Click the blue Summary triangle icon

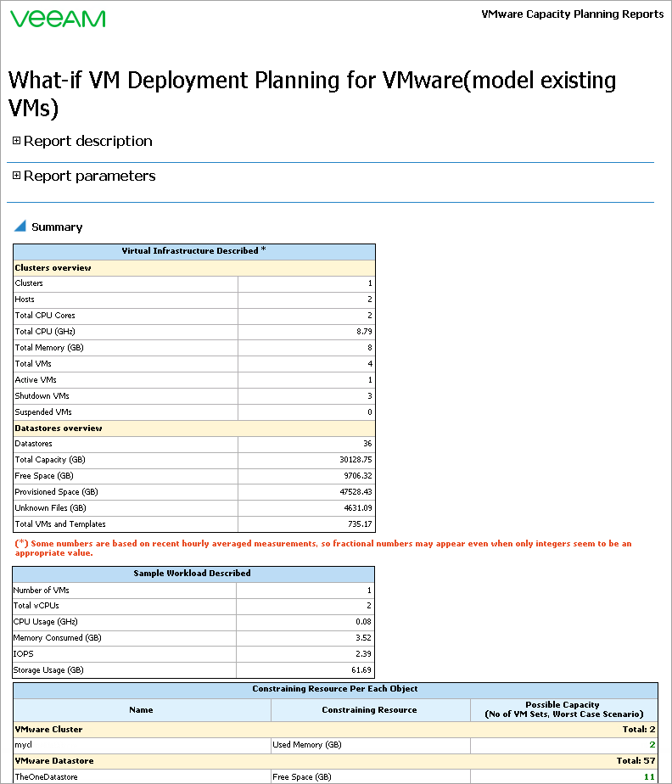20,226
